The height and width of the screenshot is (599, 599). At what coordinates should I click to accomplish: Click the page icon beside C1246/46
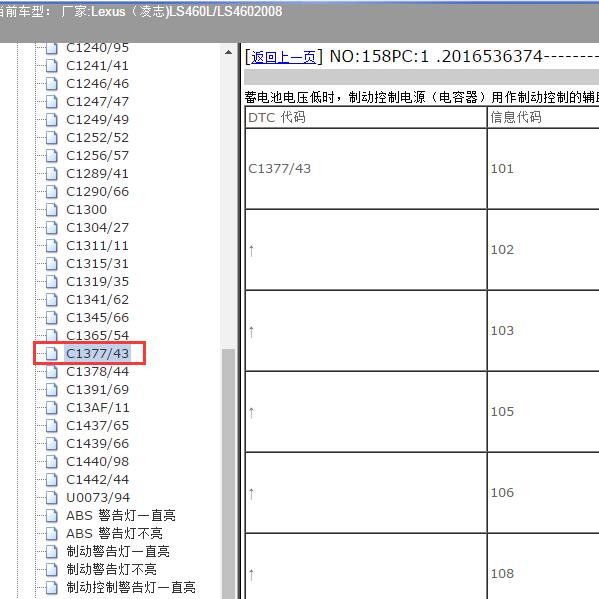(52, 84)
